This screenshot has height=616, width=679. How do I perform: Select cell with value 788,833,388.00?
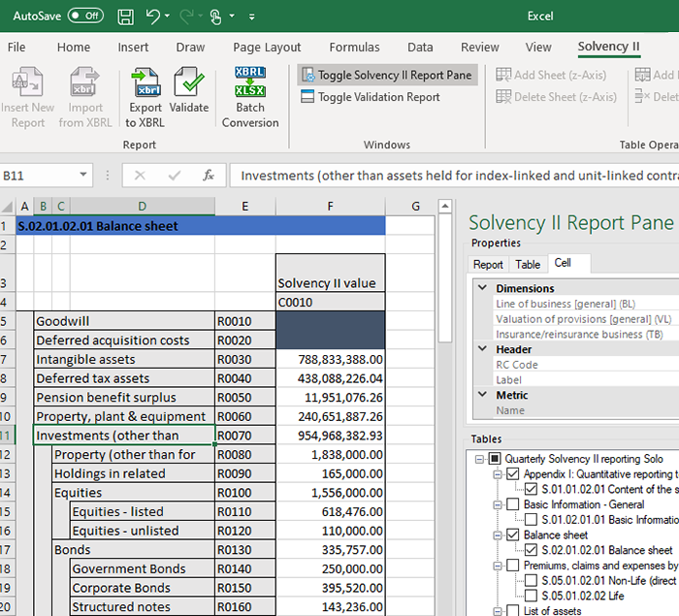click(x=330, y=359)
